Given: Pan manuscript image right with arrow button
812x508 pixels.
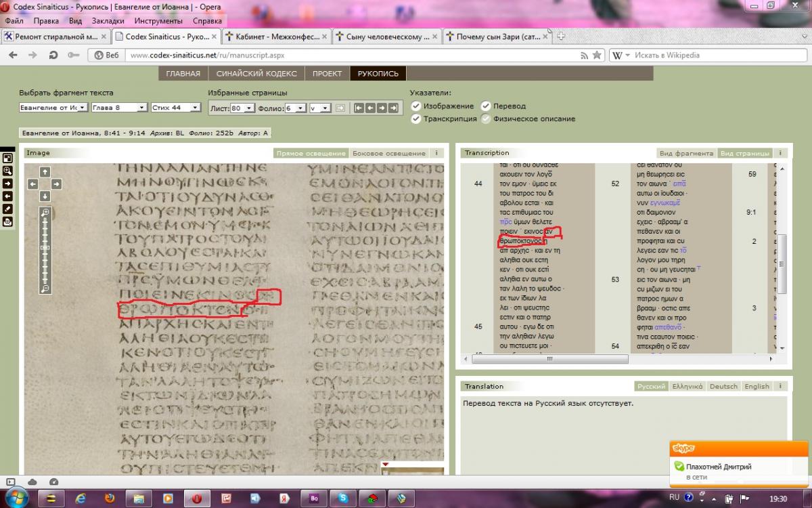Looking at the screenshot, I should pyautogui.click(x=57, y=184).
